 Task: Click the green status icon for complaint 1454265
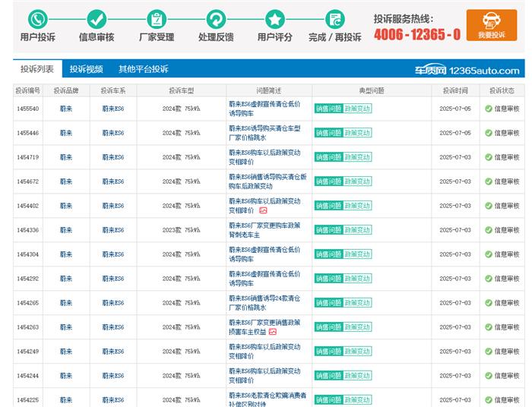point(489,303)
